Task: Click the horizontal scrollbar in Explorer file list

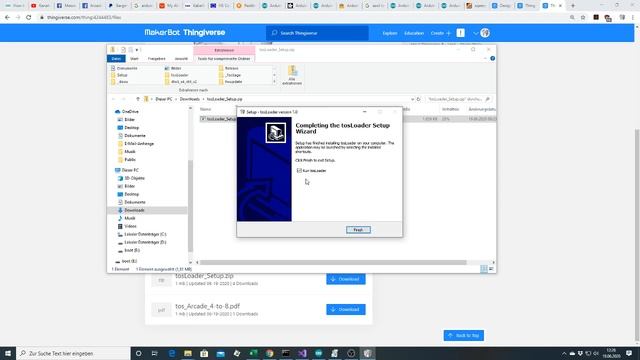Action: 333,262
